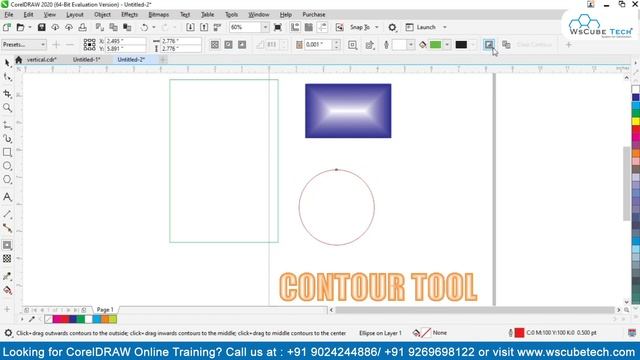
Task: Switch to vertical.cdr tab
Action: pyautogui.click(x=41, y=60)
